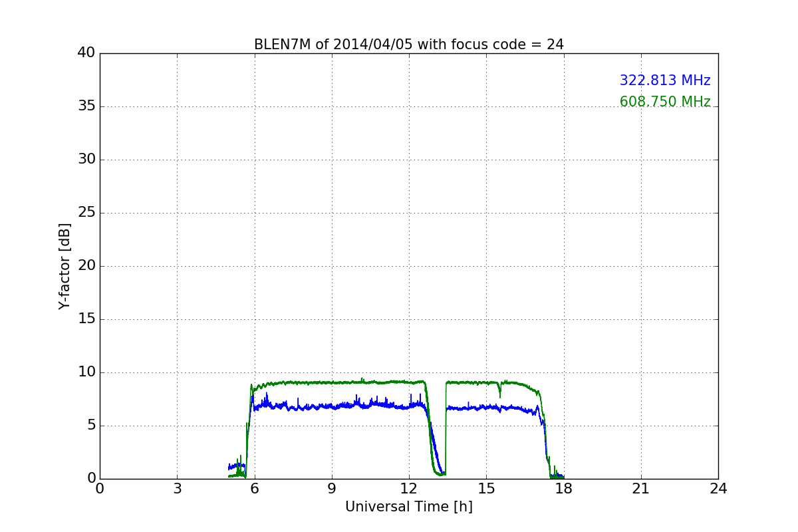The image size is (798, 532).
Task: Click x-axis tick label '24'
Action: [718, 489]
